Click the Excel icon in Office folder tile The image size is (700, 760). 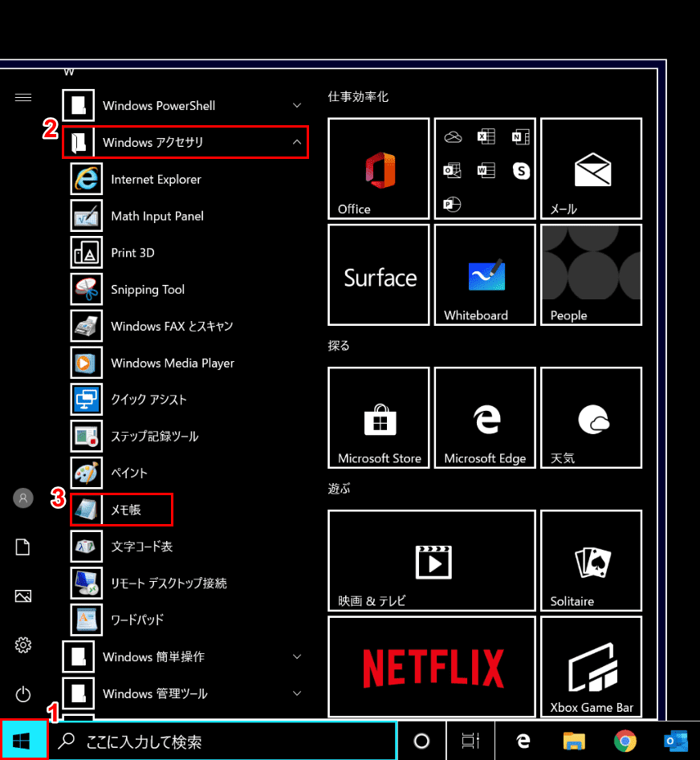[486, 137]
